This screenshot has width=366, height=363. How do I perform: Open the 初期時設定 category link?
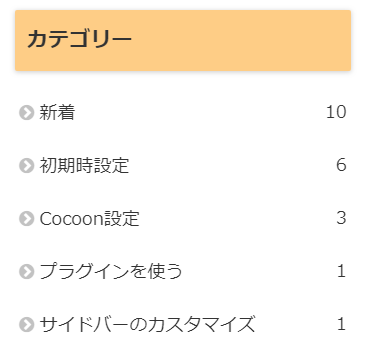coord(84,165)
